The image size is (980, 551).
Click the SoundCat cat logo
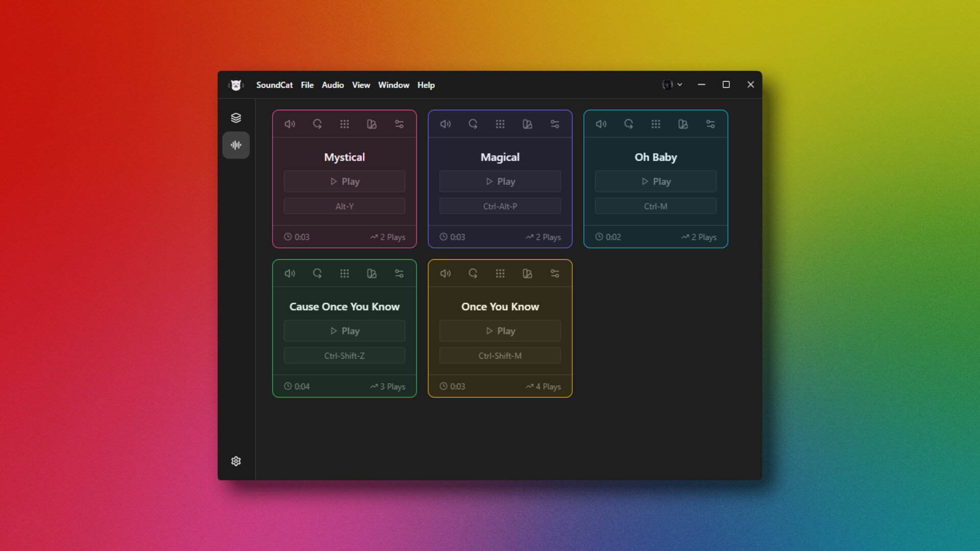236,85
